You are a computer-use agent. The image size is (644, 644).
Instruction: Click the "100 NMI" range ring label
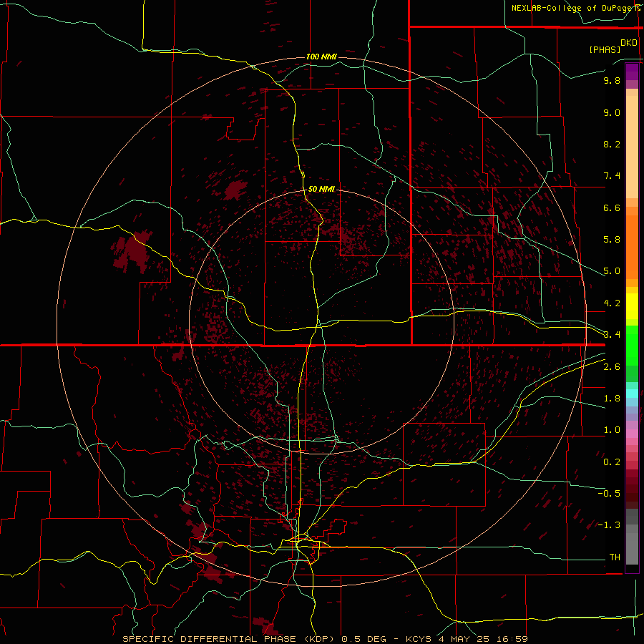coord(321,57)
